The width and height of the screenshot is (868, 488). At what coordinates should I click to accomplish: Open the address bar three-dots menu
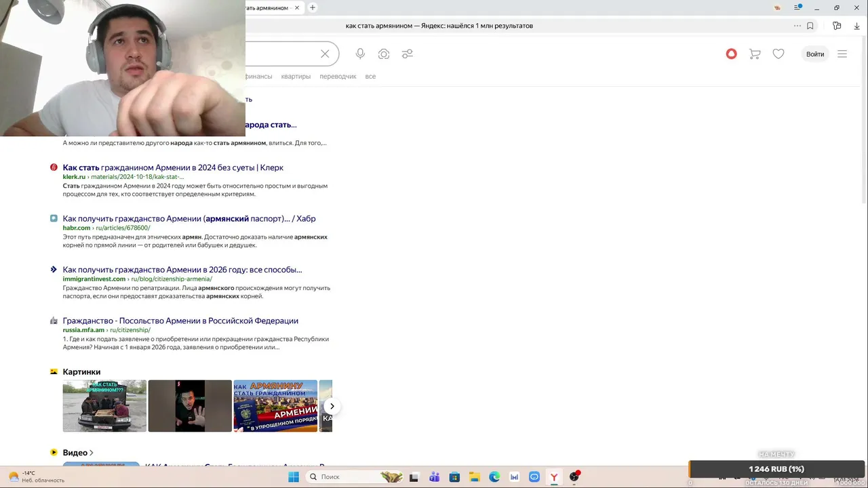[797, 26]
